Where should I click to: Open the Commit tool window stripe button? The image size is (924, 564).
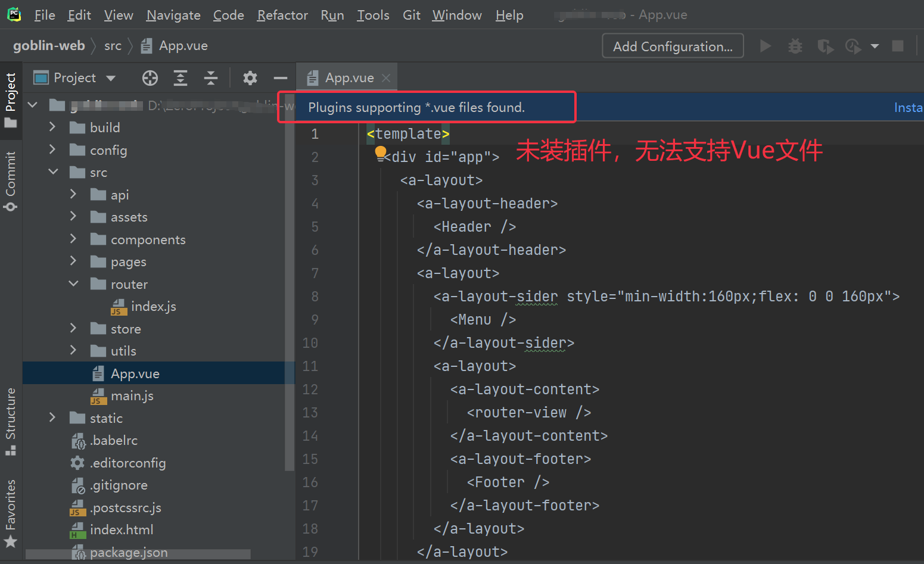pyautogui.click(x=11, y=180)
